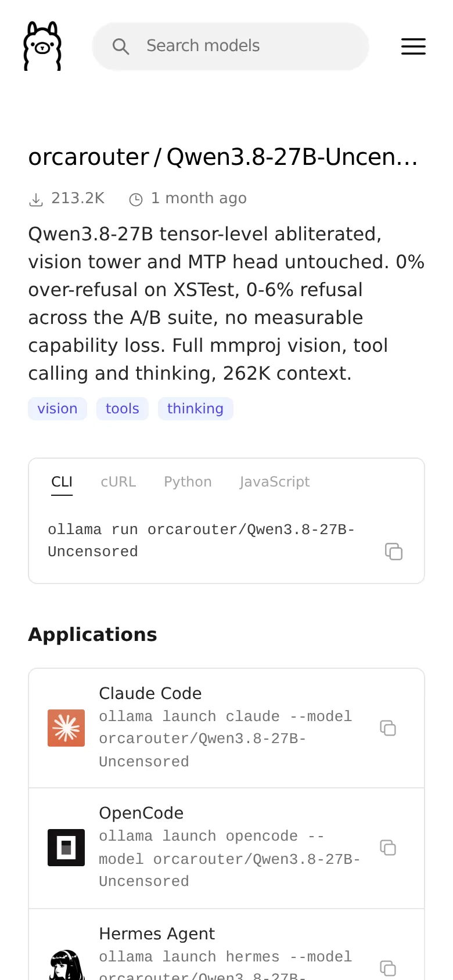Copy the ollama run CLI command
The image size is (453, 980).
[394, 552]
